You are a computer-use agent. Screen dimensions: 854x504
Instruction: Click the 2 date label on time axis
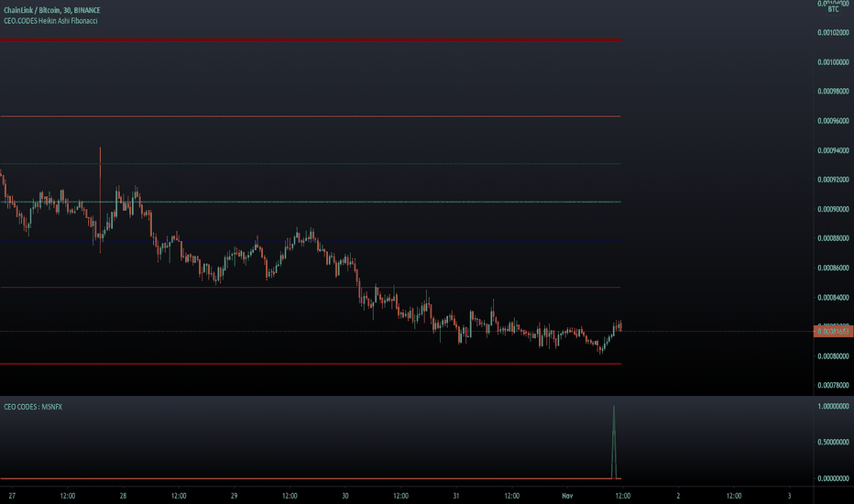pyautogui.click(x=678, y=496)
